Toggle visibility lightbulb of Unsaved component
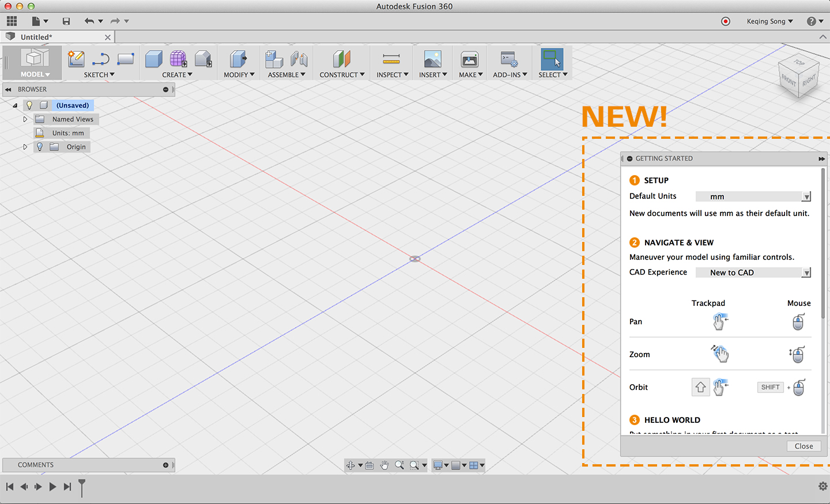Image resolution: width=830 pixels, height=504 pixels. [29, 105]
